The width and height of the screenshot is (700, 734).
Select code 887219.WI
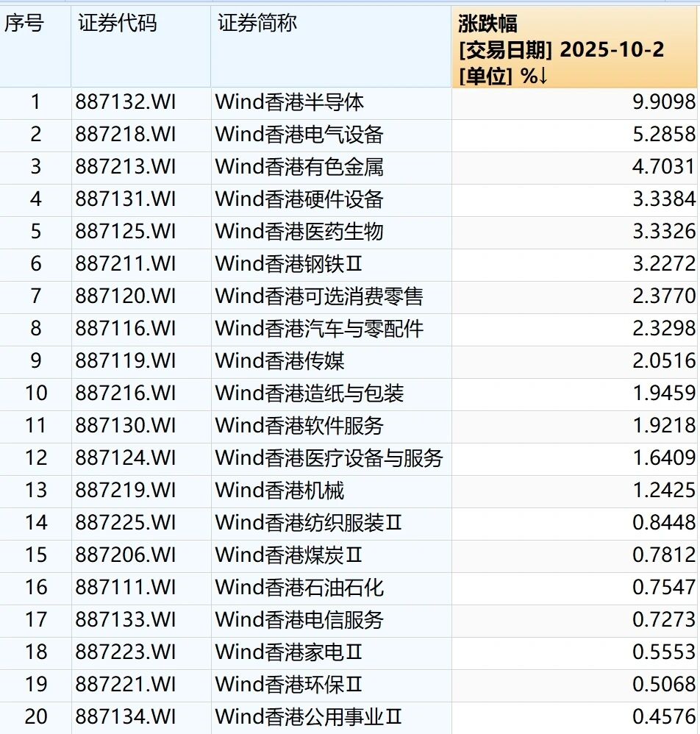click(126, 491)
